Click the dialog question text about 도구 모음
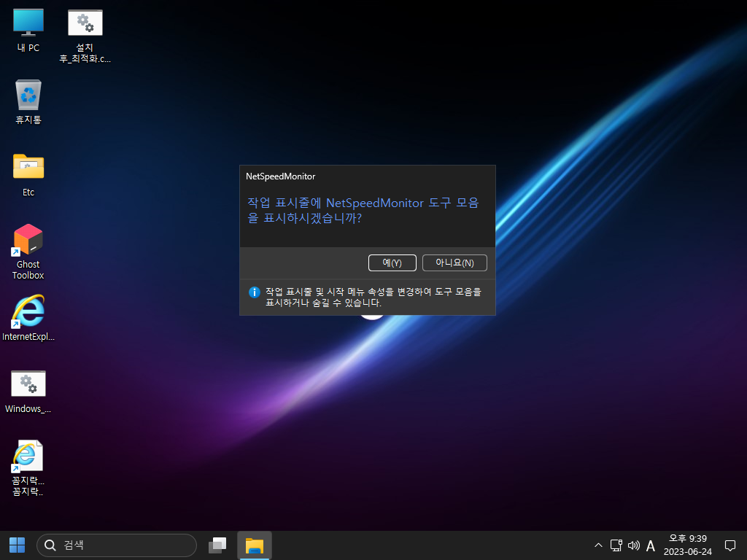Screen dimensions: 747x560 coord(363,211)
